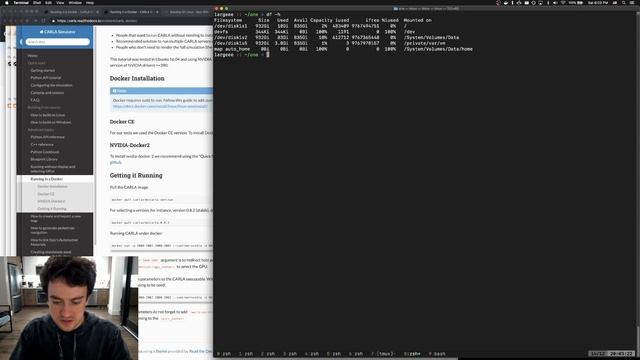Select tmux window 4 zsh in status bar

pyautogui.click(x=311, y=354)
